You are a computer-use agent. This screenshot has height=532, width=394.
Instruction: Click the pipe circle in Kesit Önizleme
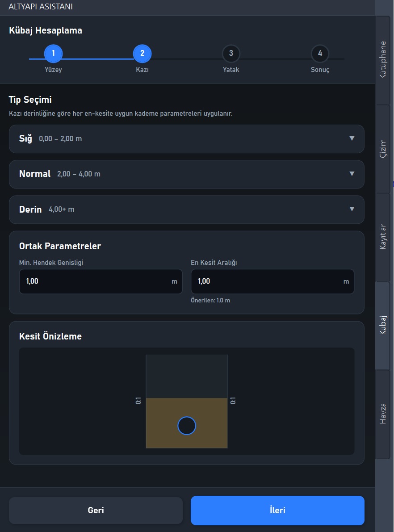click(187, 426)
